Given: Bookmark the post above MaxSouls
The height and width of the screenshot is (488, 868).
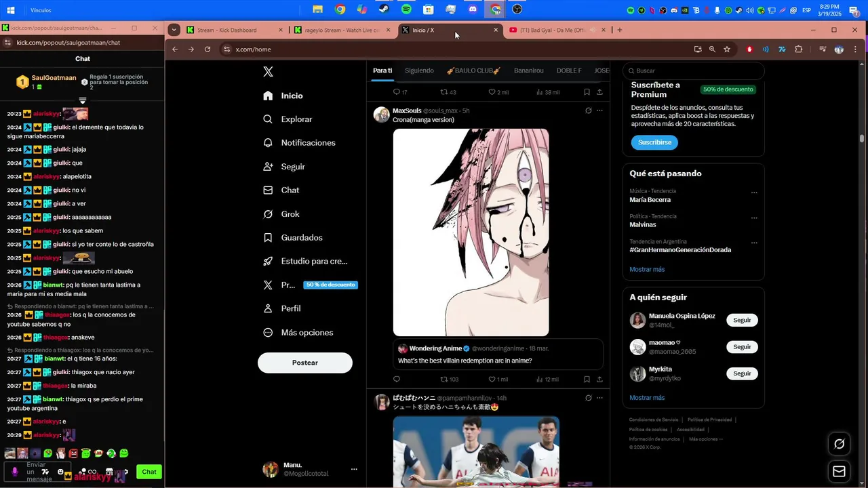Looking at the screenshot, I should click(587, 92).
